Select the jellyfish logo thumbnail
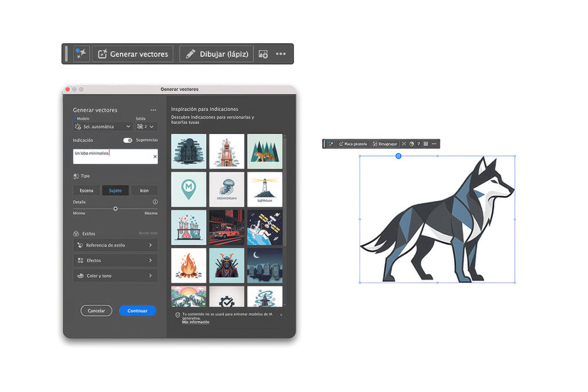 (x=226, y=189)
